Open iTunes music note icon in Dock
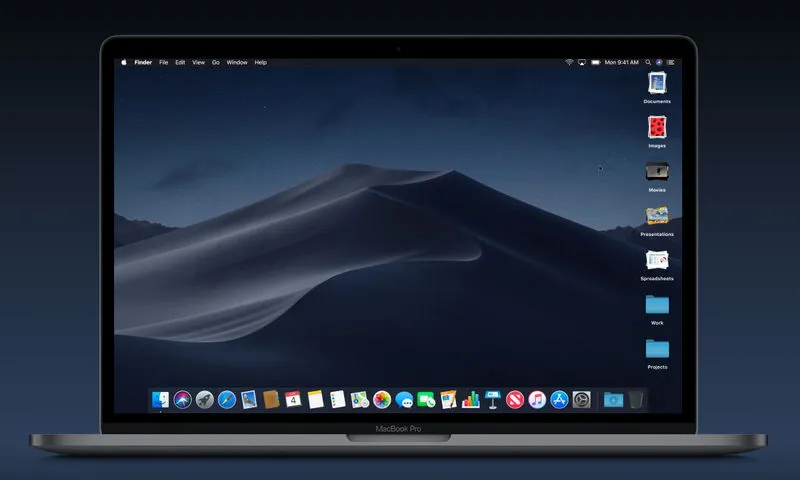 537,399
